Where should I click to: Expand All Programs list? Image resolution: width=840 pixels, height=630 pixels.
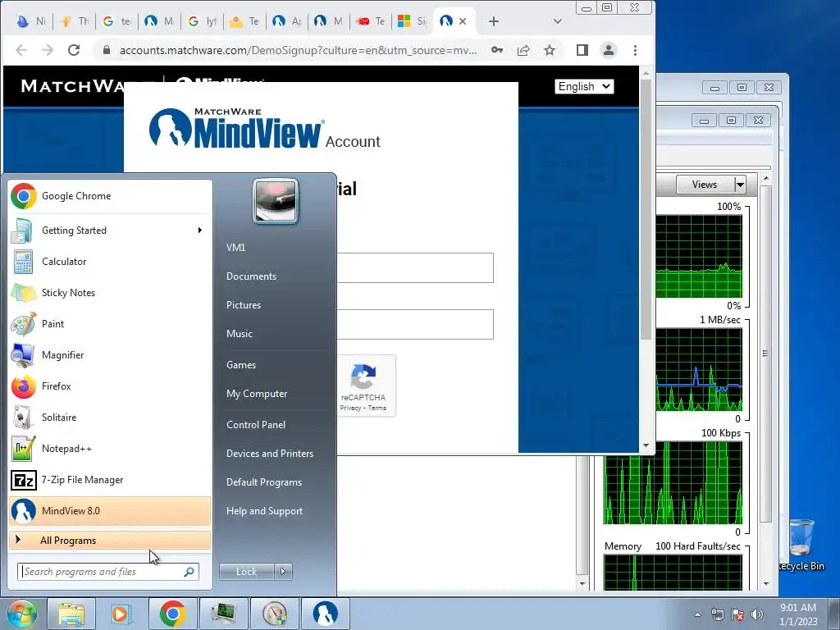pyautogui.click(x=110, y=541)
